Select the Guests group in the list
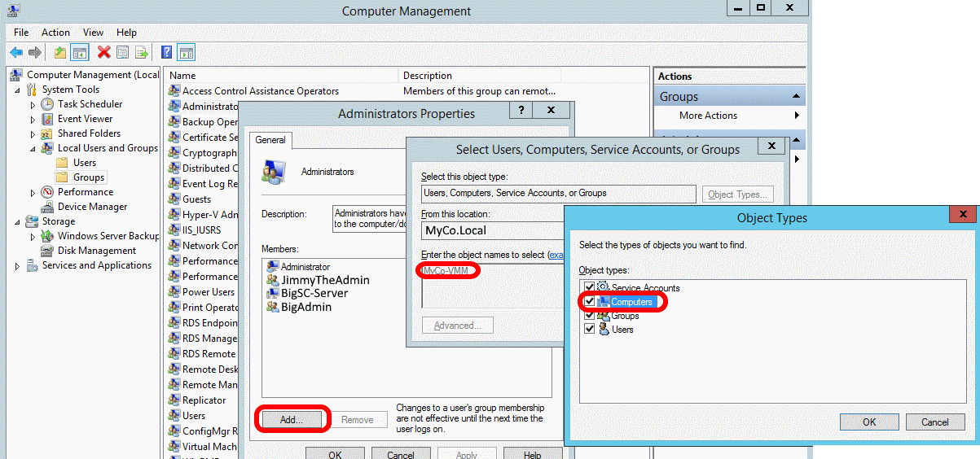The height and width of the screenshot is (459, 980). point(196,199)
